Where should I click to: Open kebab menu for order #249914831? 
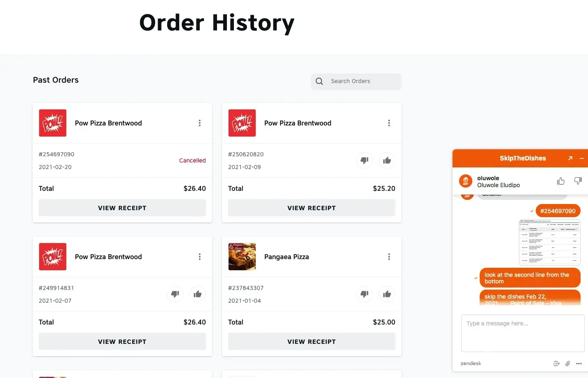(x=200, y=257)
